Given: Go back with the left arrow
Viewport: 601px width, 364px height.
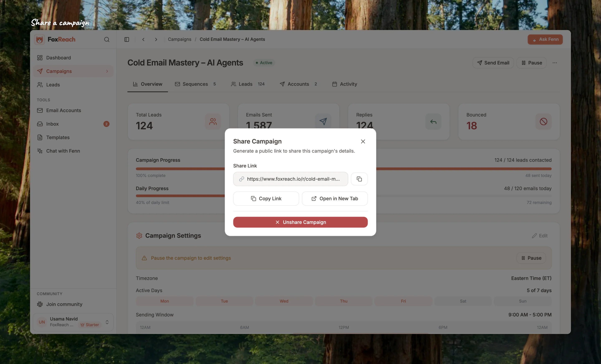Looking at the screenshot, I should (x=143, y=39).
